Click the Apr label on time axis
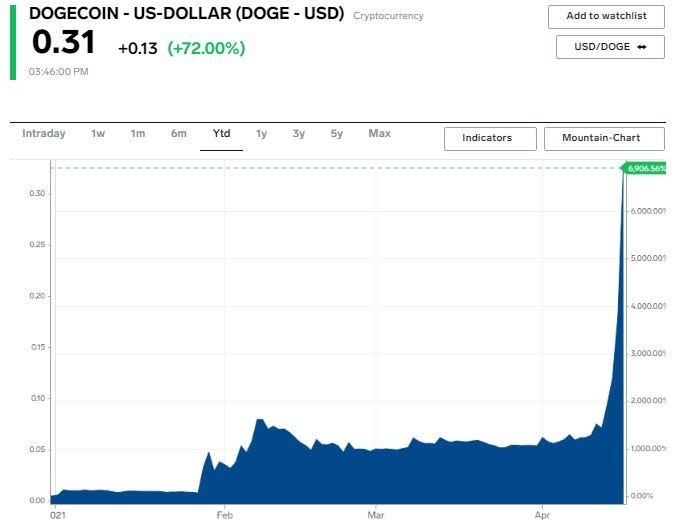This screenshot has width=674, height=527. 542,516
